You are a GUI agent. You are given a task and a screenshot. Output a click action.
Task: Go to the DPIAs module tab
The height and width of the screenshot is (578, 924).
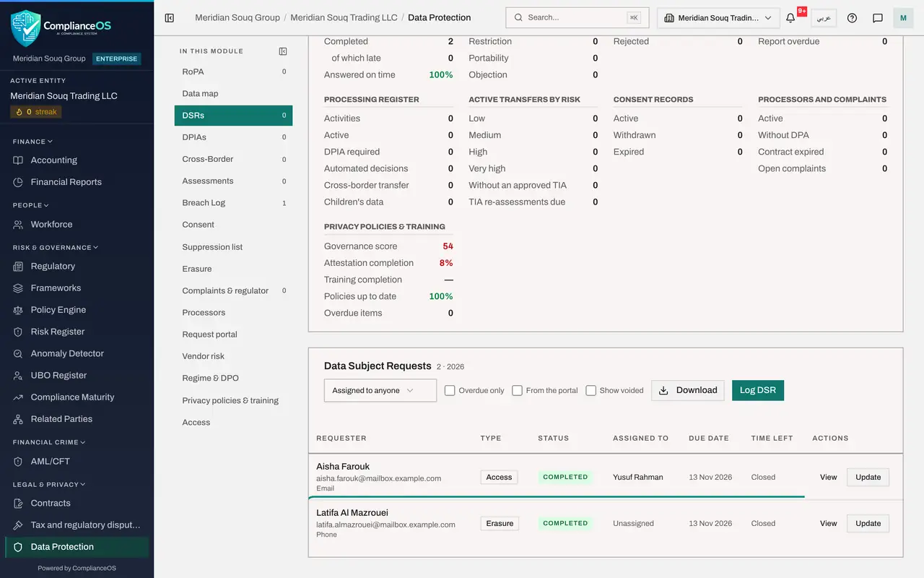tap(233, 137)
